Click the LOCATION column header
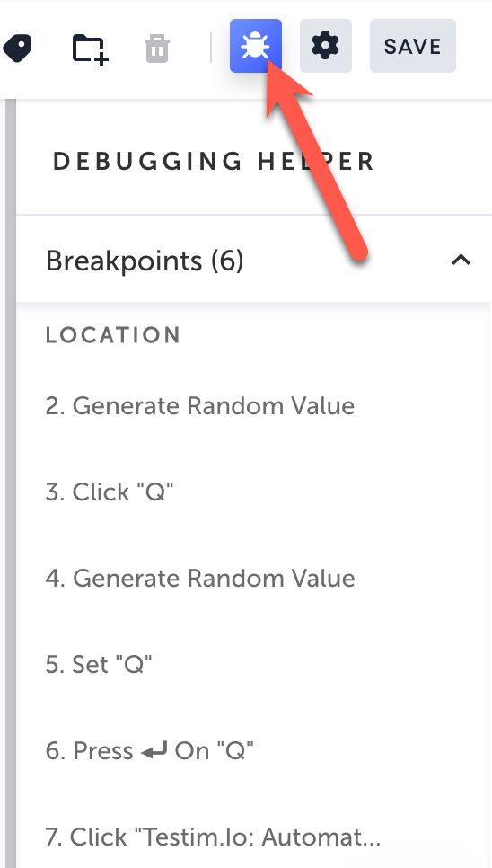The width and height of the screenshot is (492, 868). pyautogui.click(x=113, y=335)
